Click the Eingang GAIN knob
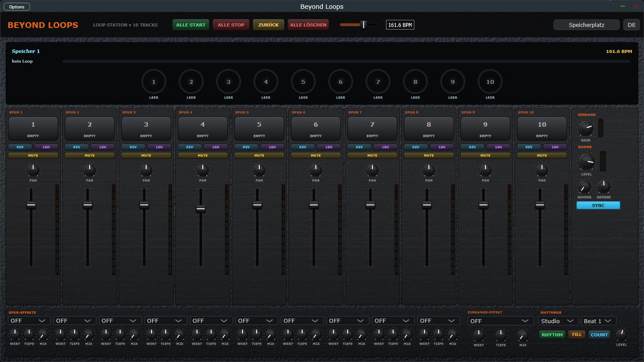This screenshot has height=362, width=644. point(586,128)
